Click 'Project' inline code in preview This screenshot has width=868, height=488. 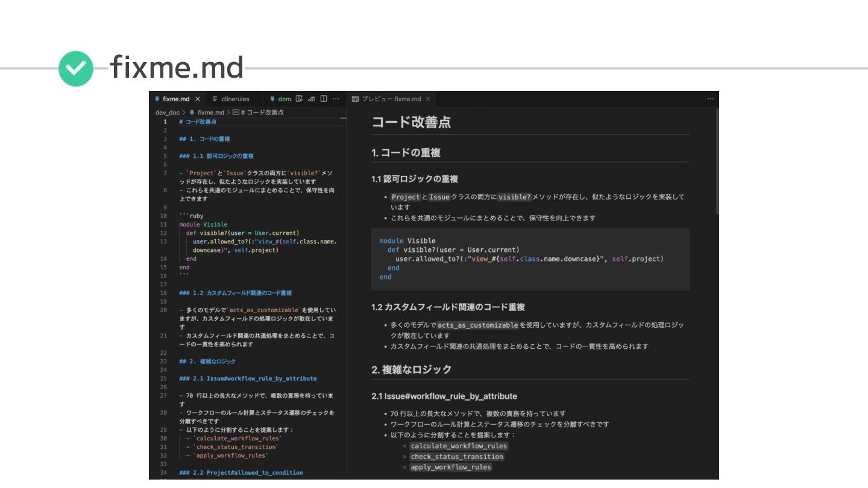point(406,197)
